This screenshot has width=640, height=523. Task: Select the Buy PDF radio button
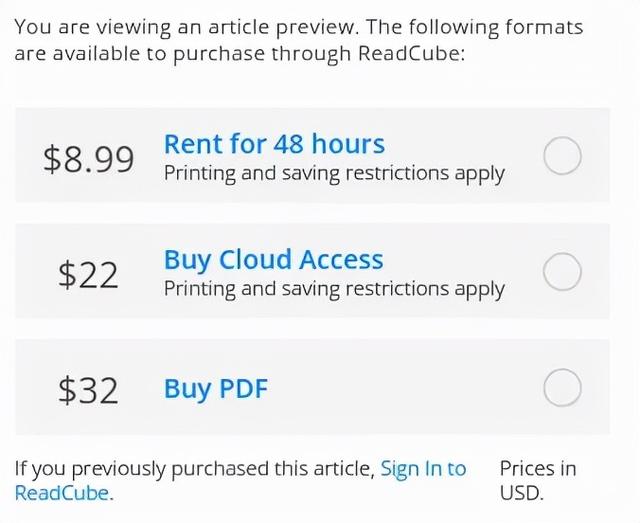[562, 388]
